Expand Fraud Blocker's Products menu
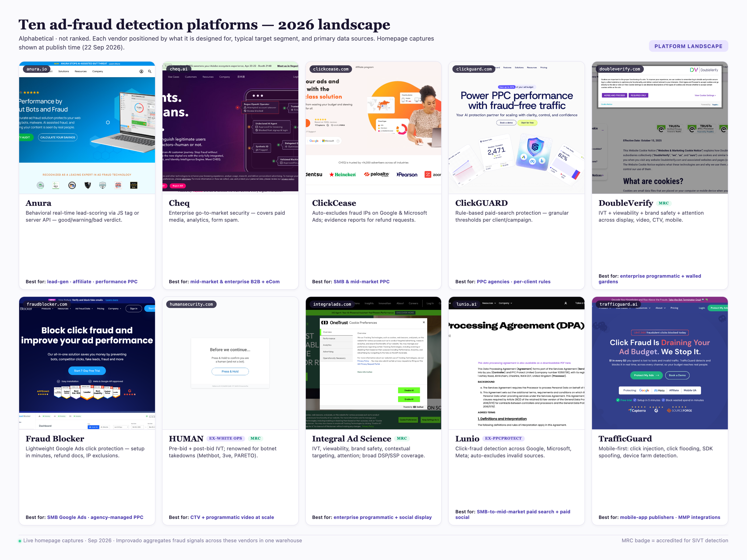Image resolution: width=747 pixels, height=560 pixels. pyautogui.click(x=47, y=308)
